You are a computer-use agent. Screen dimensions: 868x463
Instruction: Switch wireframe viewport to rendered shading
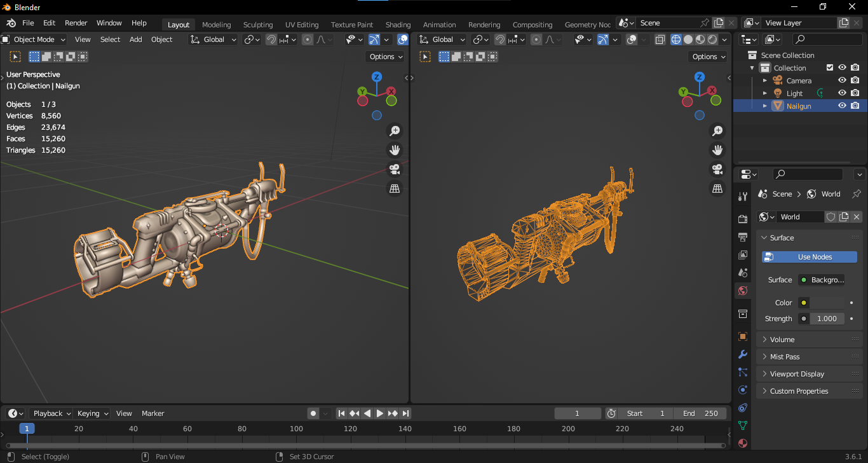(712, 39)
